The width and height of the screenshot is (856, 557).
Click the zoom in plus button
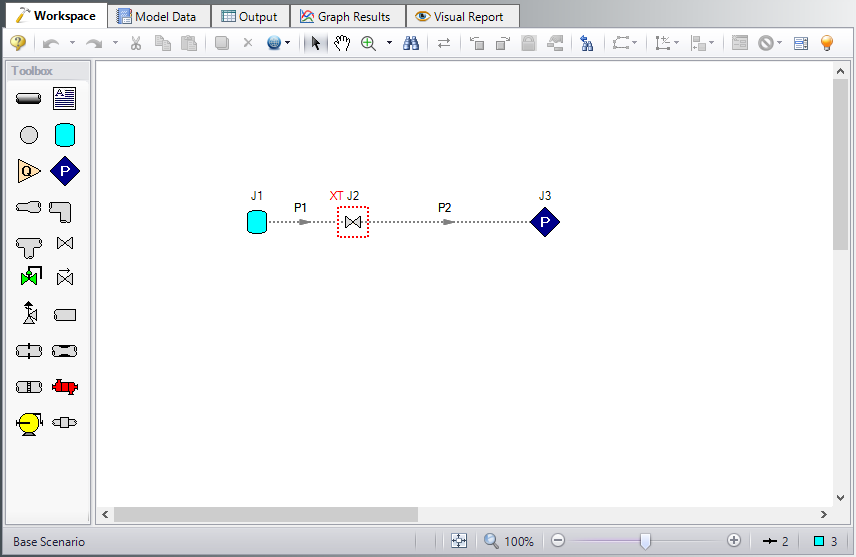734,541
